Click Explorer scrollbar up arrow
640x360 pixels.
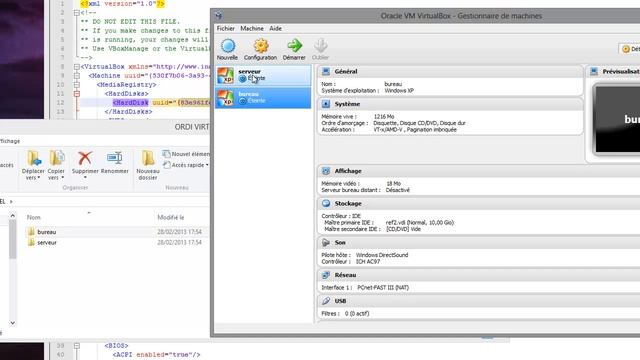click(13, 216)
